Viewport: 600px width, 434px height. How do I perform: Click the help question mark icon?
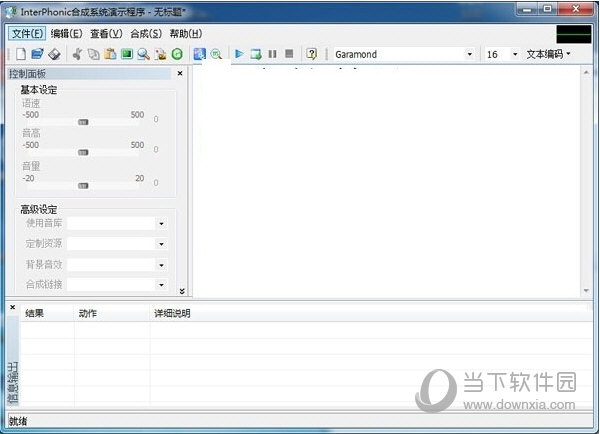(312, 54)
